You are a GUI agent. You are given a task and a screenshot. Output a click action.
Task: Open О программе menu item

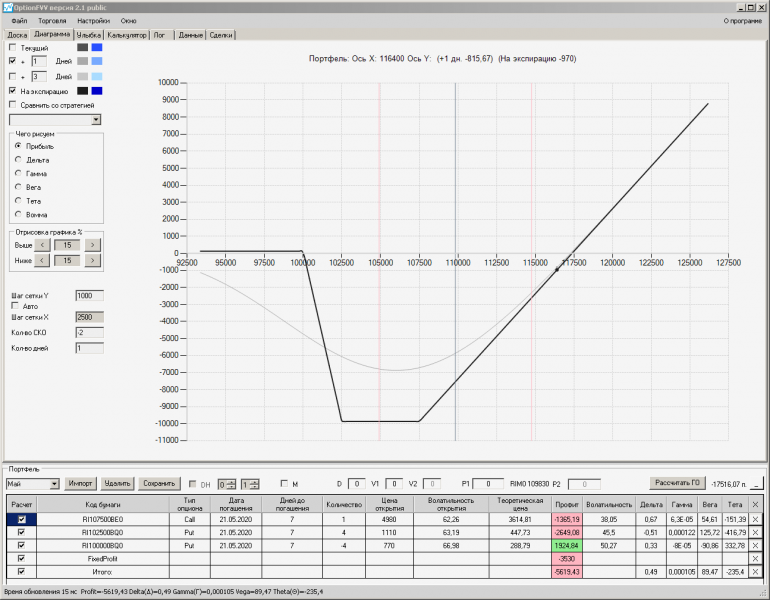click(x=742, y=21)
